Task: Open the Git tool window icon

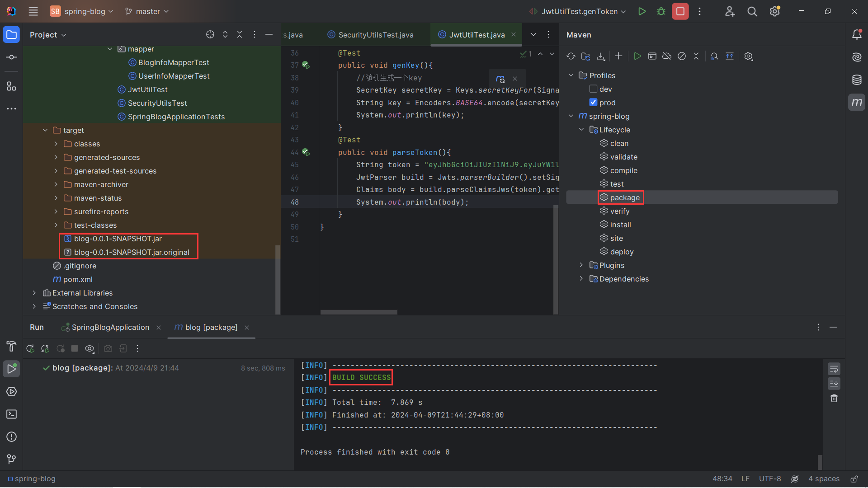Action: 12,459
